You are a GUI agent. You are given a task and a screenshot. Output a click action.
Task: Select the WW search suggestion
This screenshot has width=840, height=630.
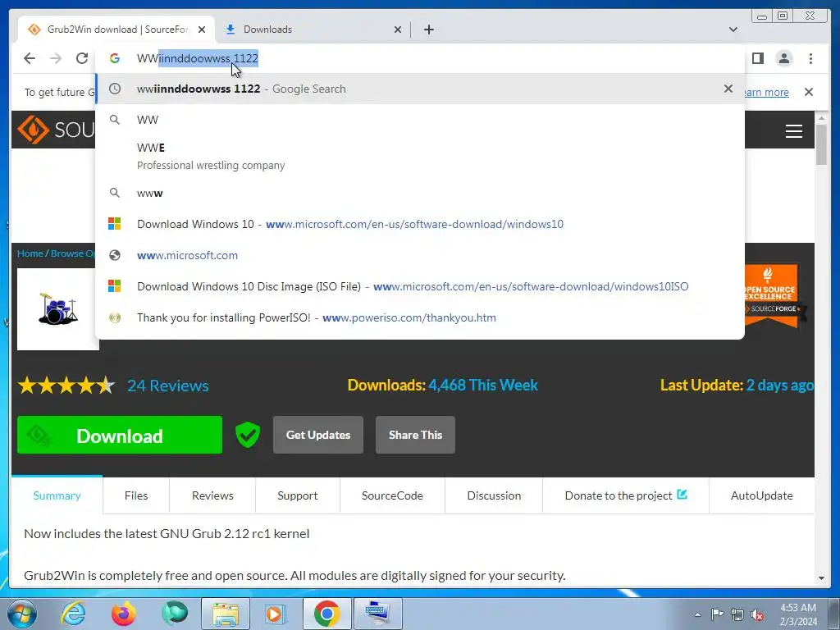tap(419, 120)
